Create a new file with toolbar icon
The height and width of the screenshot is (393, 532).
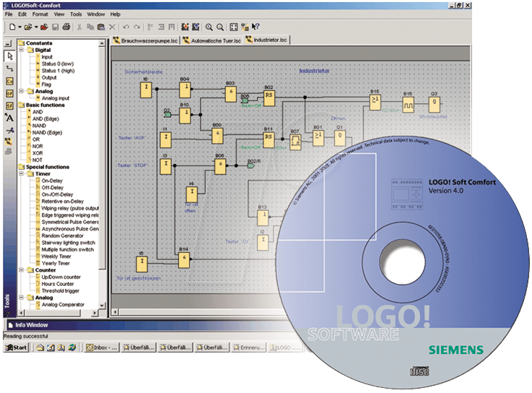coord(12,27)
